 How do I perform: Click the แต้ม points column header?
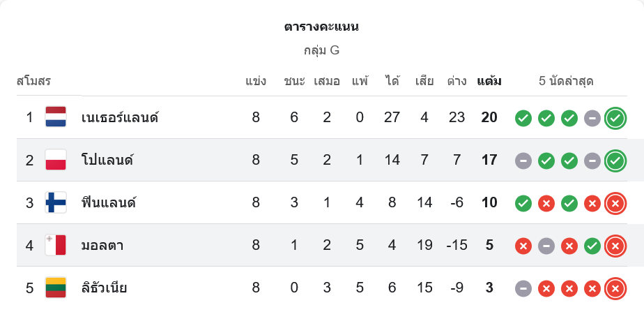point(489,81)
